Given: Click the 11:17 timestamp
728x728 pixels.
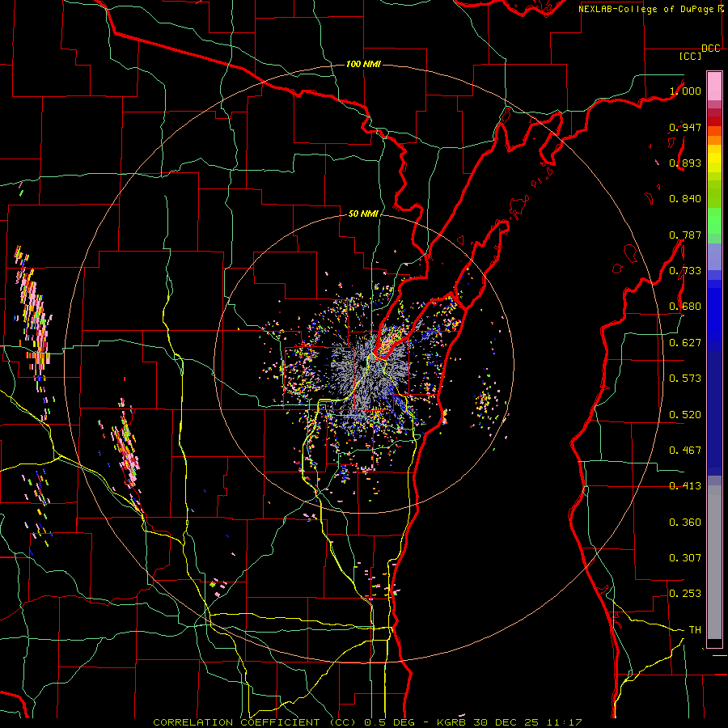Looking at the screenshot, I should click(x=564, y=722).
